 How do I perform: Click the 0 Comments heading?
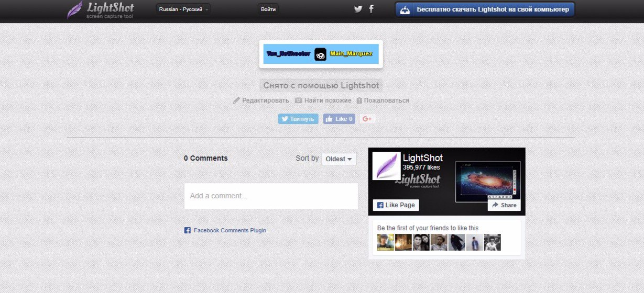coord(206,158)
